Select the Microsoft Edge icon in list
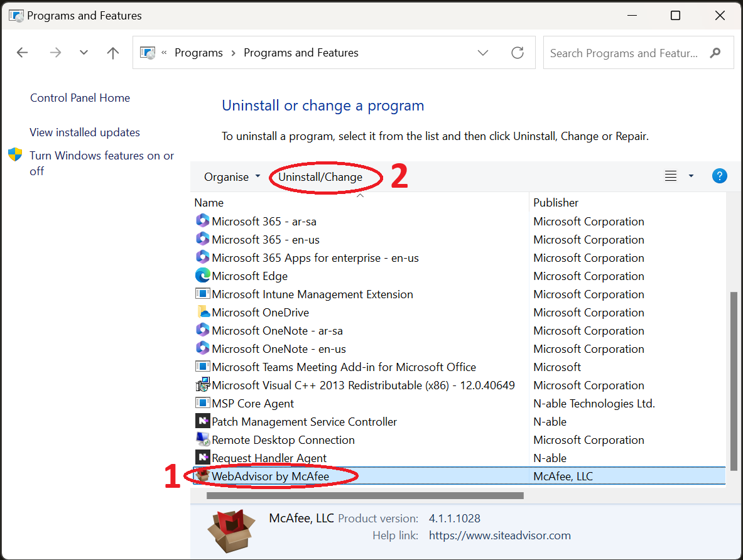 202,276
